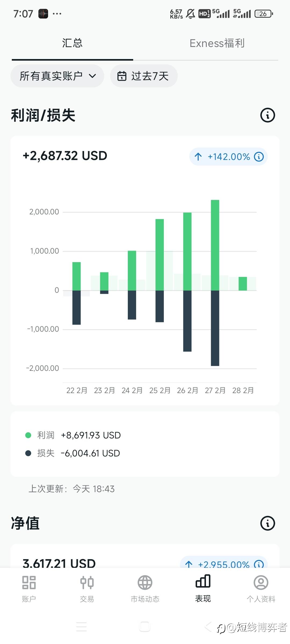The height and width of the screenshot is (644, 290).
Task: Tap the +2,955.00% equity change badge
Action: 223,563
